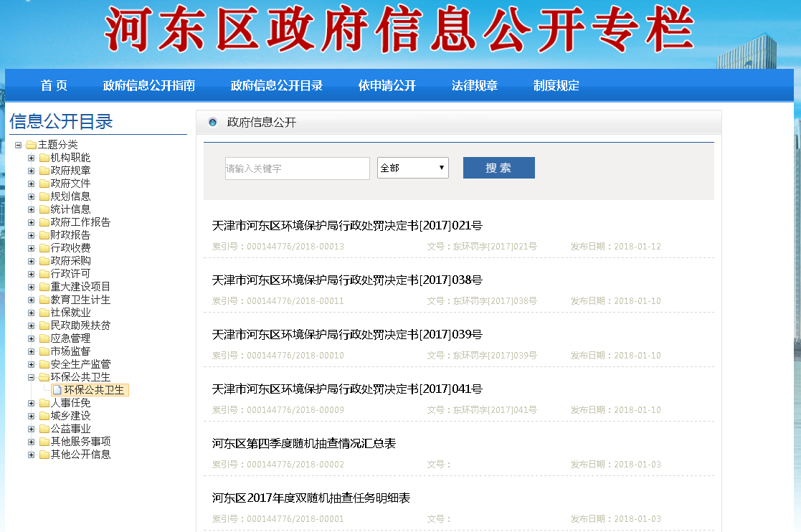Viewport: 801px width, 532px height.
Task: Click the folder icon beside 城乡建设
Action: (44, 416)
